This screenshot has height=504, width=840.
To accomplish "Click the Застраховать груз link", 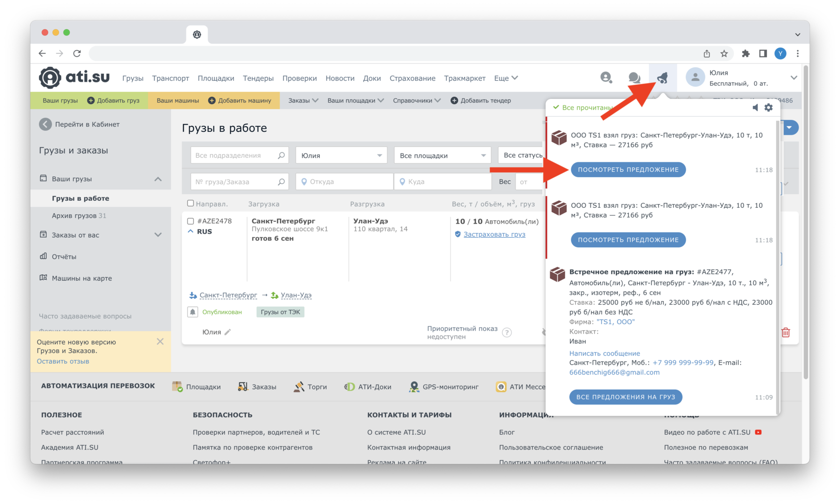I will click(494, 234).
